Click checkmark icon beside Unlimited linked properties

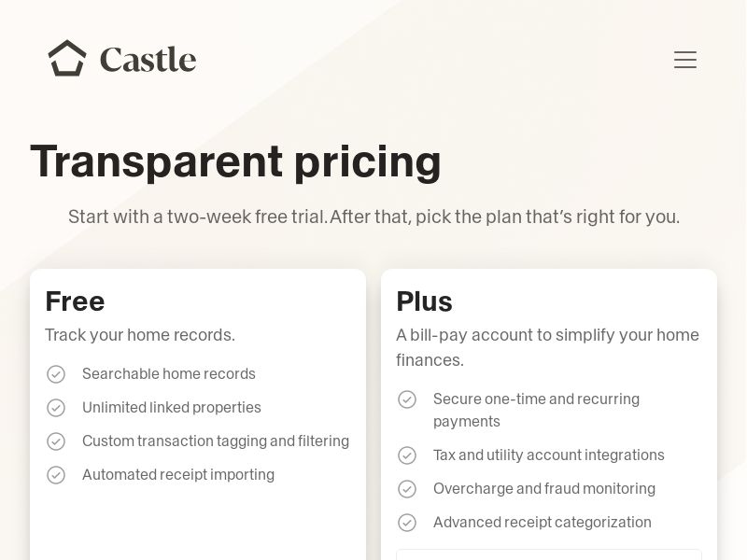click(56, 408)
